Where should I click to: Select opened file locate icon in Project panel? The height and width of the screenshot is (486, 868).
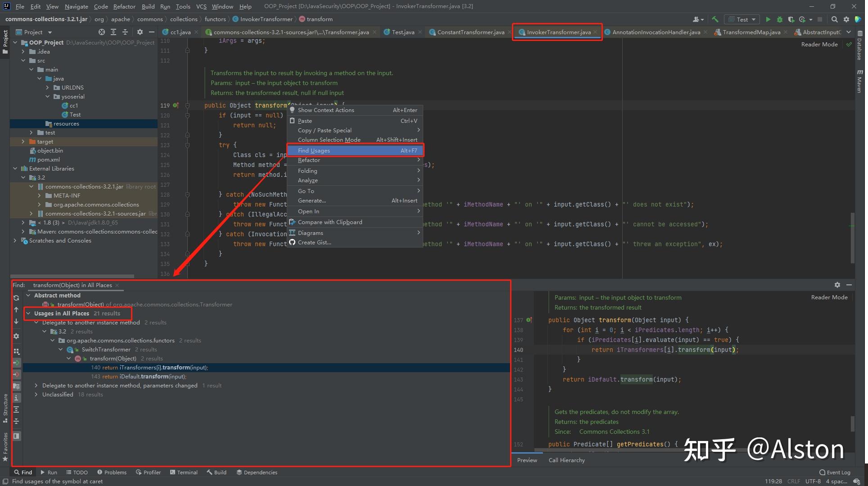[102, 32]
